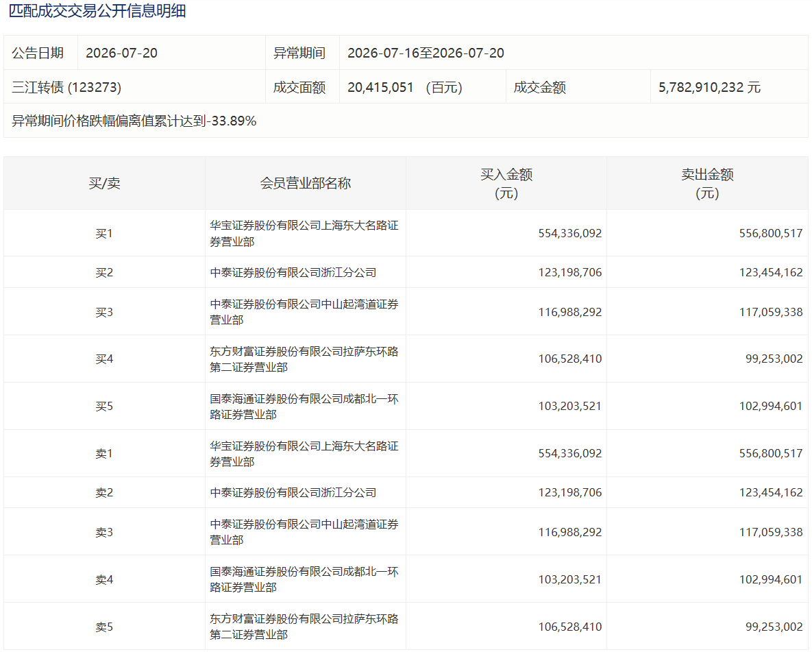Click sell amount 102,994,601 in 买5 row

[771, 406]
